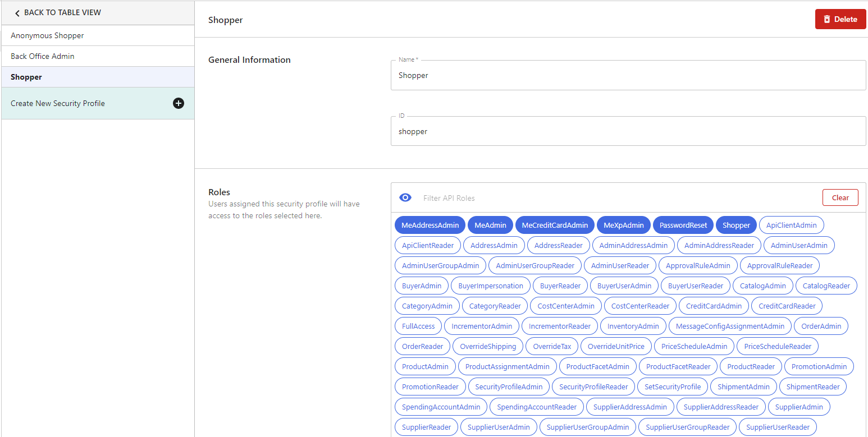Click the back chevron beside BACK TO TABLE VIEW
The height and width of the screenshot is (437, 868).
(x=17, y=12)
